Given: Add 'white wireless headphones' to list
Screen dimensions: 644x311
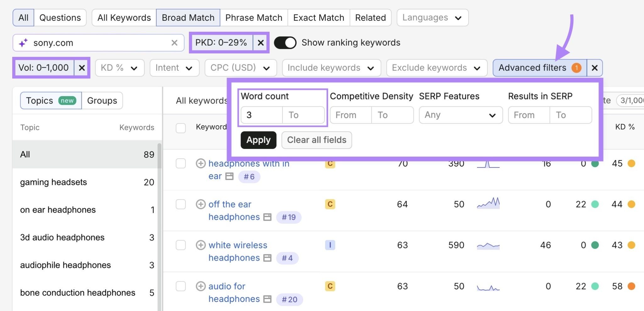Looking at the screenshot, I should [x=201, y=245].
